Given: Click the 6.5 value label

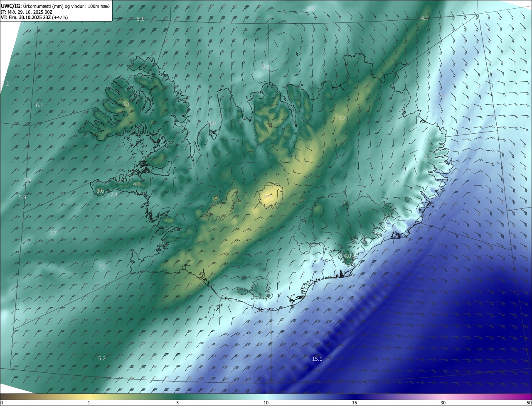Looking at the screenshot, I should [x=428, y=157].
